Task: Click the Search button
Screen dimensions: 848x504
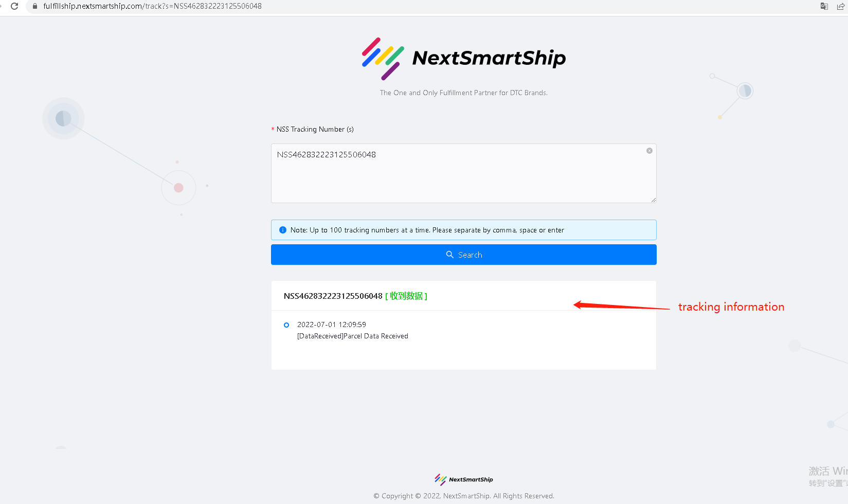Action: 463,255
